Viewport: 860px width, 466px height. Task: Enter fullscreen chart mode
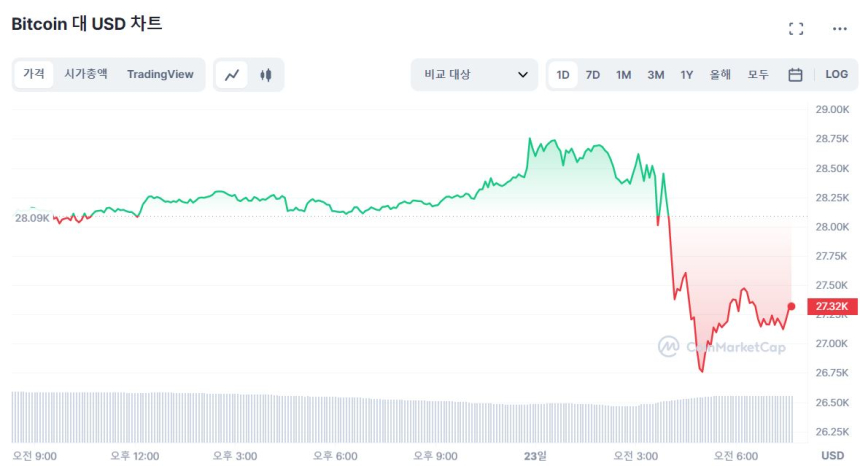[796, 29]
